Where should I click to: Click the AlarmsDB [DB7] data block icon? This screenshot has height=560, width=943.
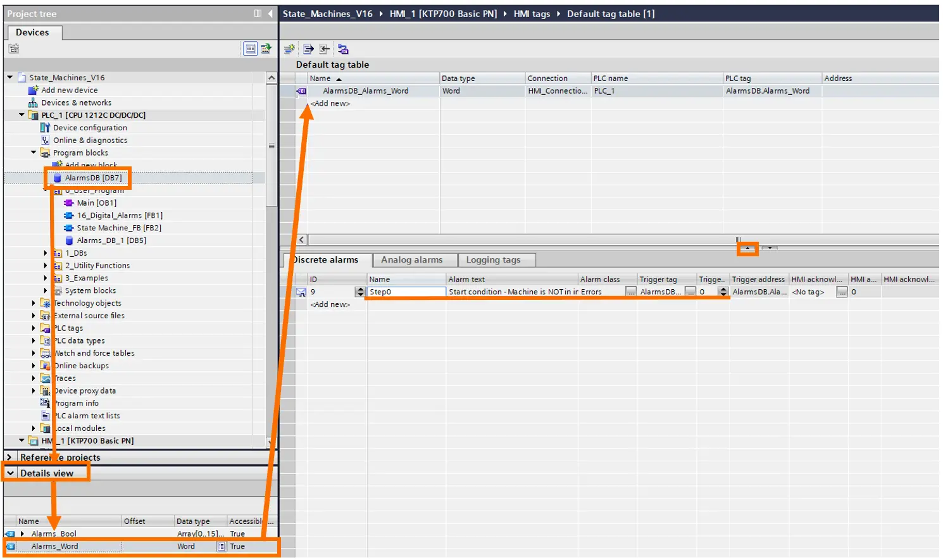pos(57,178)
